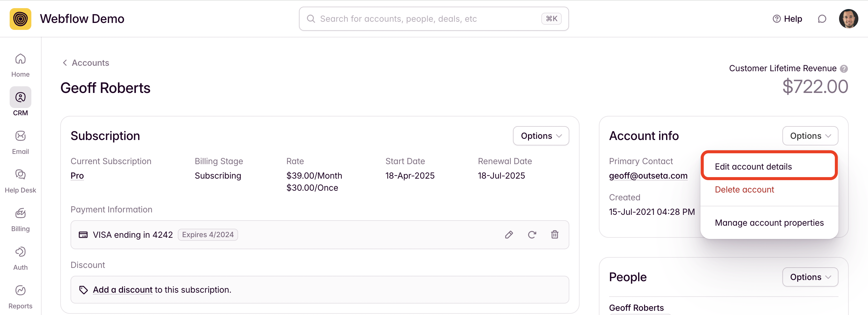
Task: Click the Geoff Roberts page title
Action: (105, 88)
